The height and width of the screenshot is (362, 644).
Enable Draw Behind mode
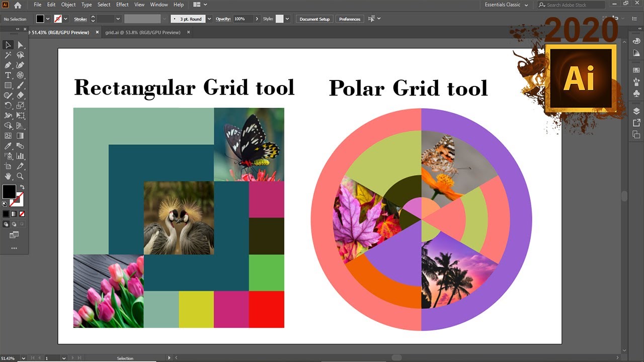tap(14, 224)
